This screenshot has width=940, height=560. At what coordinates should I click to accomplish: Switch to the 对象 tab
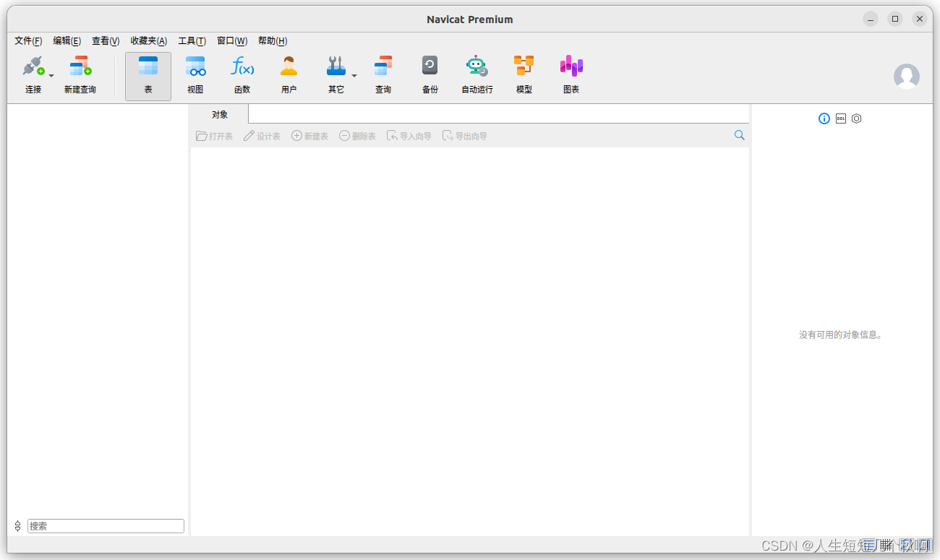click(x=219, y=113)
